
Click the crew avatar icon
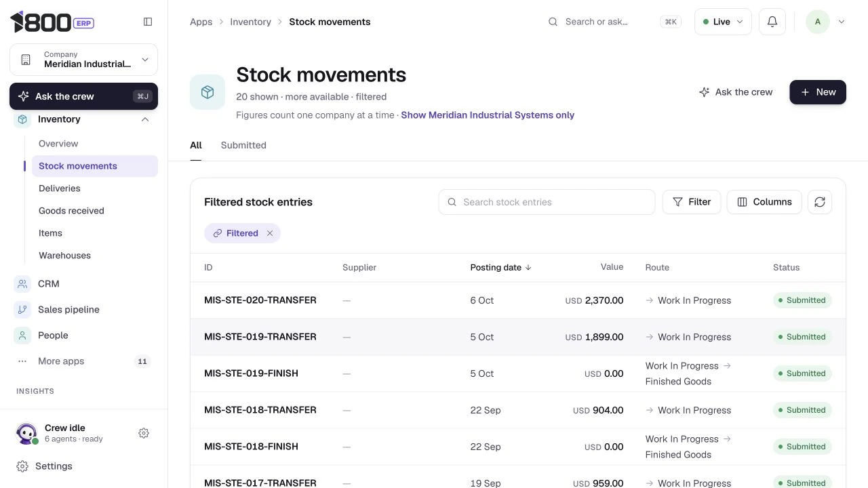(26, 433)
